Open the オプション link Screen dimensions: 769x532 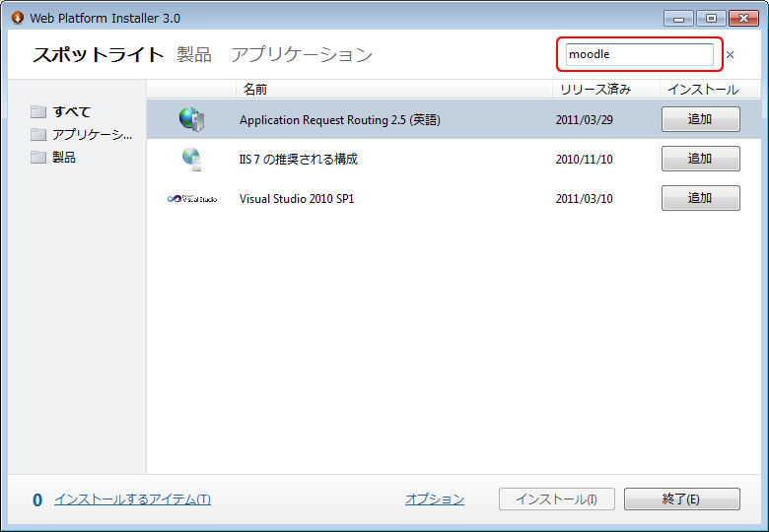tap(434, 499)
